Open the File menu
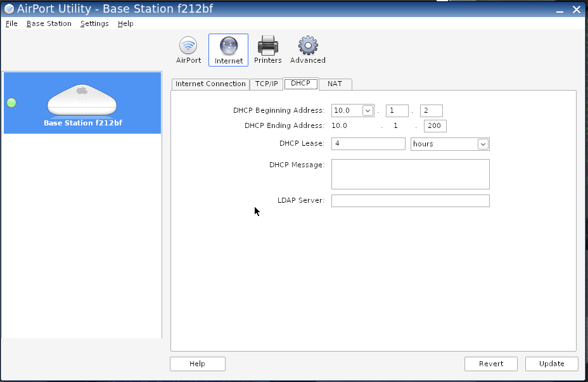Viewport: 588px width, 382px height. (11, 23)
